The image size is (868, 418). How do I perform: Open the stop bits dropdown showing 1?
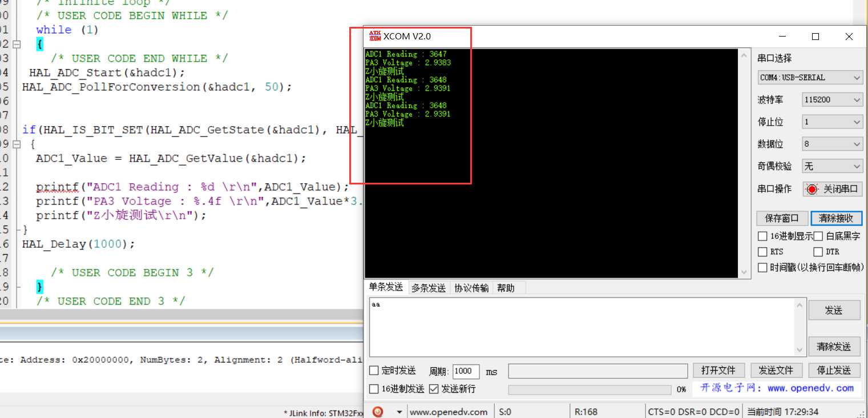coord(833,122)
